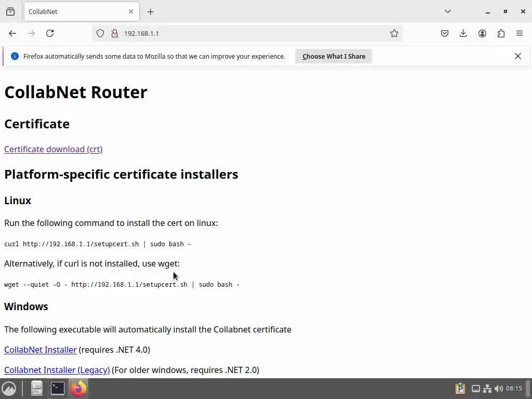The width and height of the screenshot is (532, 399).
Task: Open the CollabNet Installer link
Action: tap(41, 350)
